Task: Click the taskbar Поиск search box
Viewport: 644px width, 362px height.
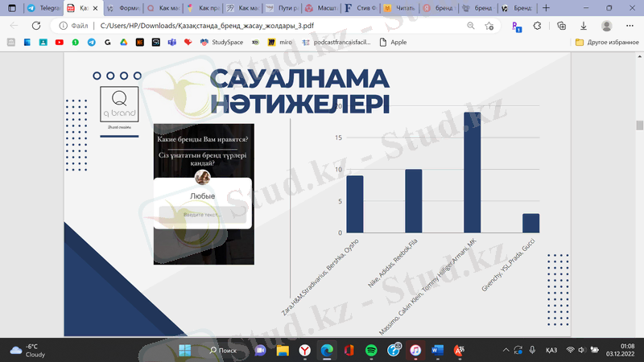Action: [x=223, y=350]
